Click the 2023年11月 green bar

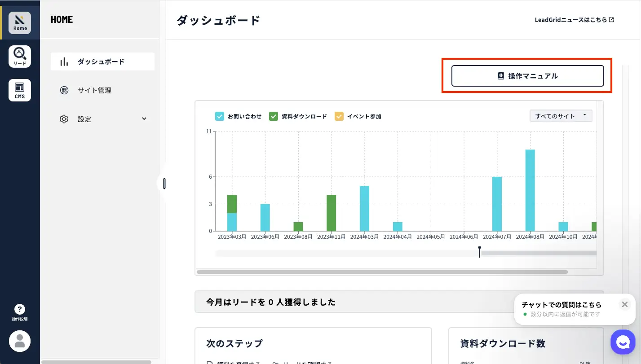pyautogui.click(x=332, y=213)
